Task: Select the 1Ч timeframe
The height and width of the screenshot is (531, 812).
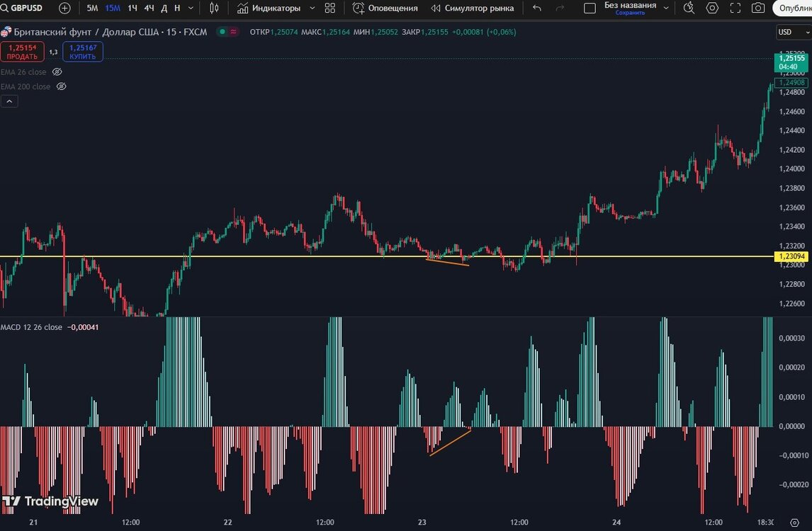Action: 132,8
